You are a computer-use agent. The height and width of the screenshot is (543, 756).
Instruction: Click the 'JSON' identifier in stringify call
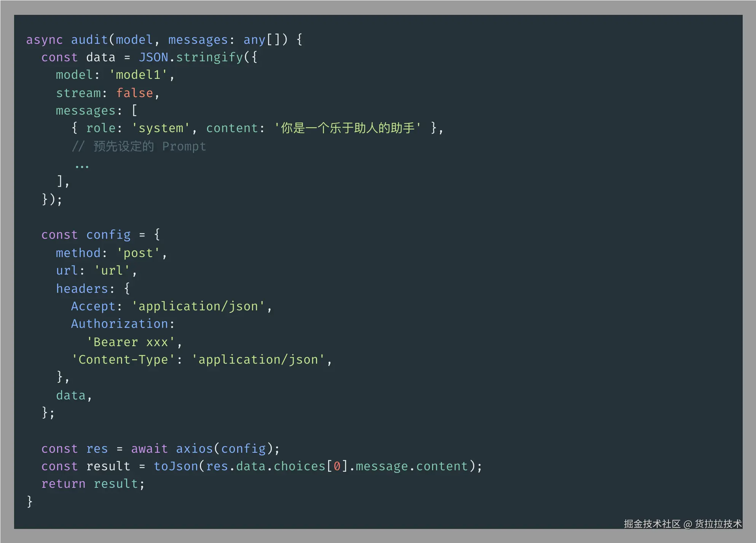click(153, 57)
